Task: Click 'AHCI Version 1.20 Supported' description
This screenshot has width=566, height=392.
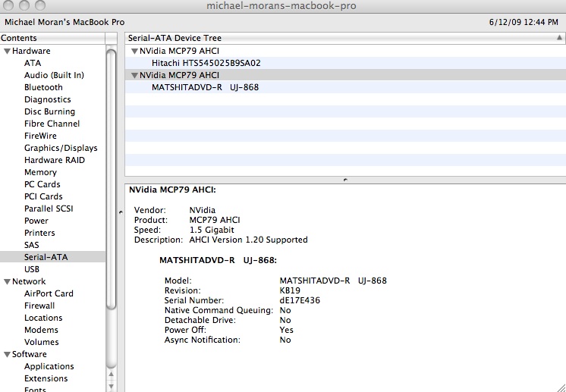Action: tap(248, 240)
